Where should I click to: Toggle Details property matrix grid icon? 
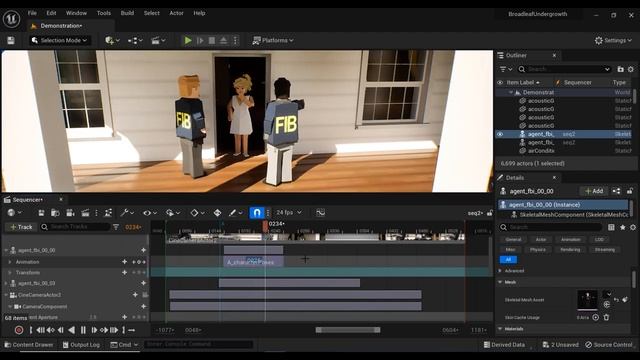(x=611, y=227)
